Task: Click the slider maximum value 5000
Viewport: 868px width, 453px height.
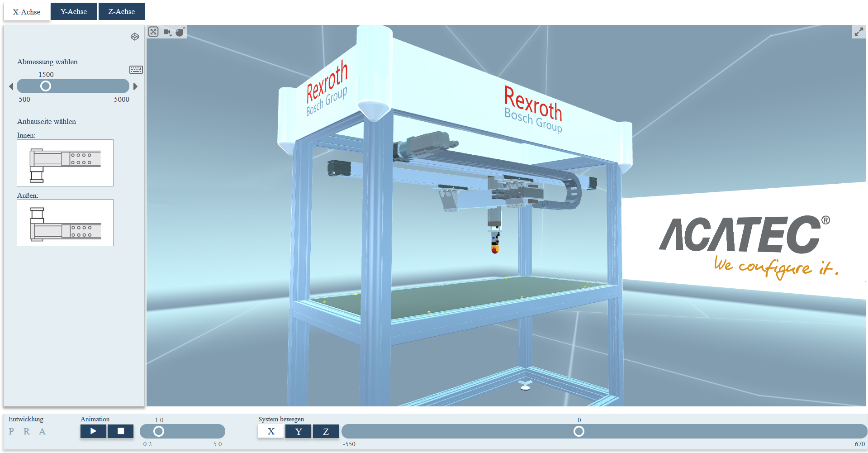Action: [x=122, y=100]
